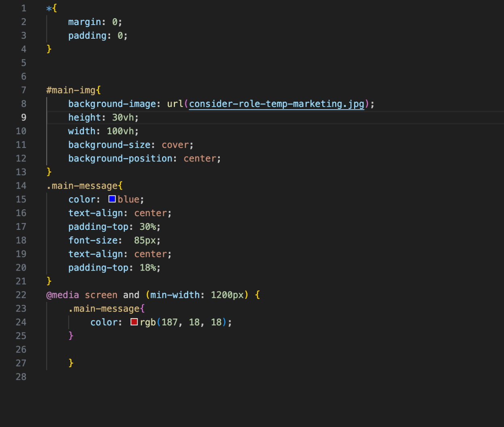Screen dimensions: 504x427
Task: Click the background-size property name
Action: (x=109, y=145)
